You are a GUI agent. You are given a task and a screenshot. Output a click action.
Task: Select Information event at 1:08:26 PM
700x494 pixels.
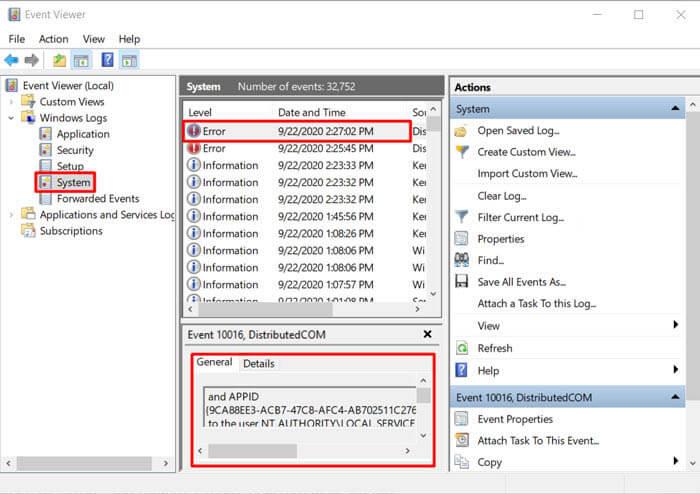click(x=306, y=233)
